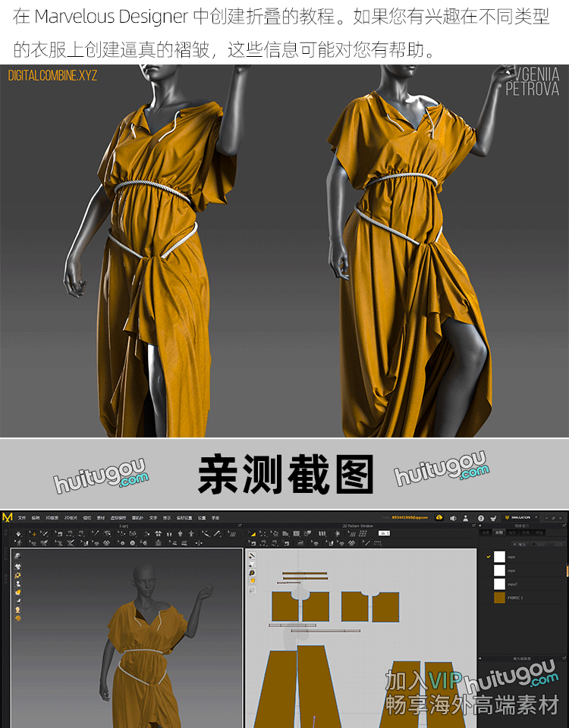Click the Marvelous Designer logo icon

coord(8,518)
